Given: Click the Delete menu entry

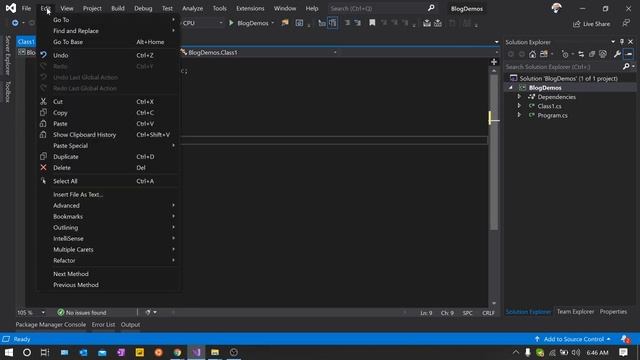Looking at the screenshot, I should pyautogui.click(x=108, y=168).
